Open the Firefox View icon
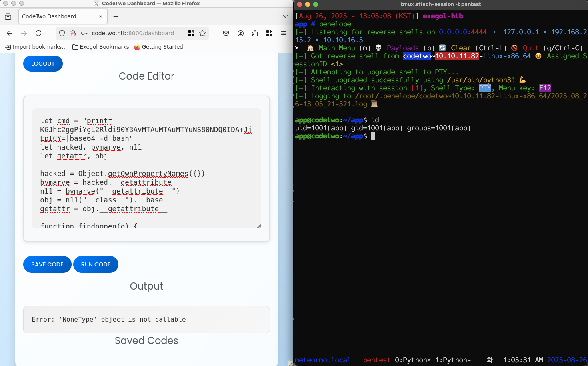This screenshot has height=366, width=588. pos(8,16)
